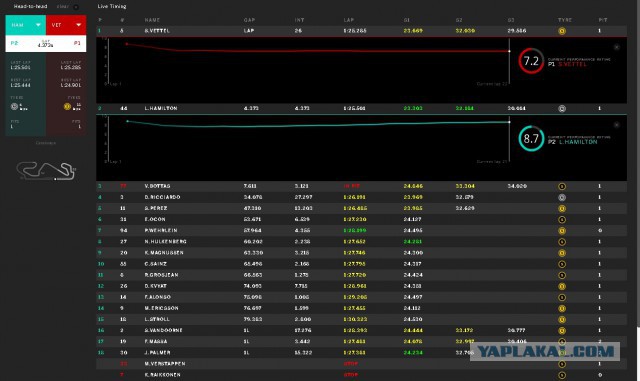Click the P1 position label in Head-to-head
The image size is (640, 381).
pyautogui.click(x=77, y=43)
